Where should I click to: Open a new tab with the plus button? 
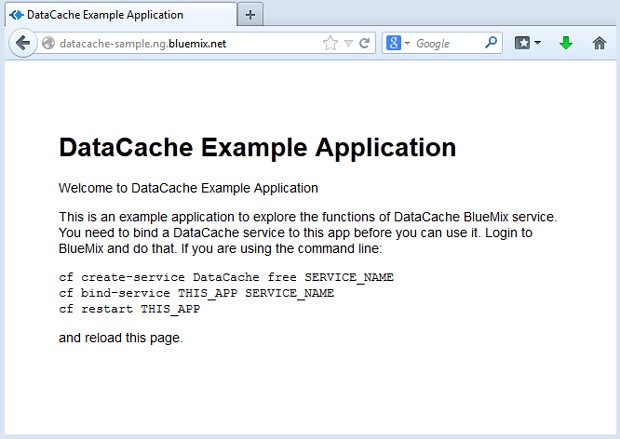250,15
